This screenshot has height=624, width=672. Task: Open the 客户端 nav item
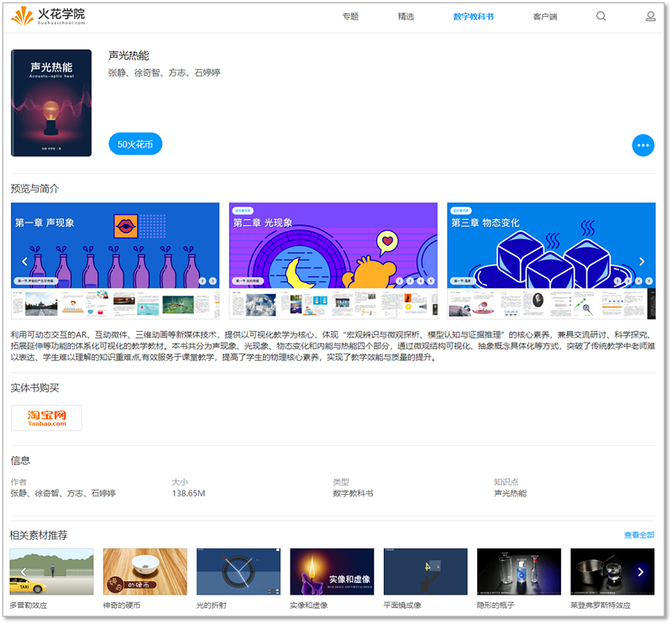coord(544,17)
